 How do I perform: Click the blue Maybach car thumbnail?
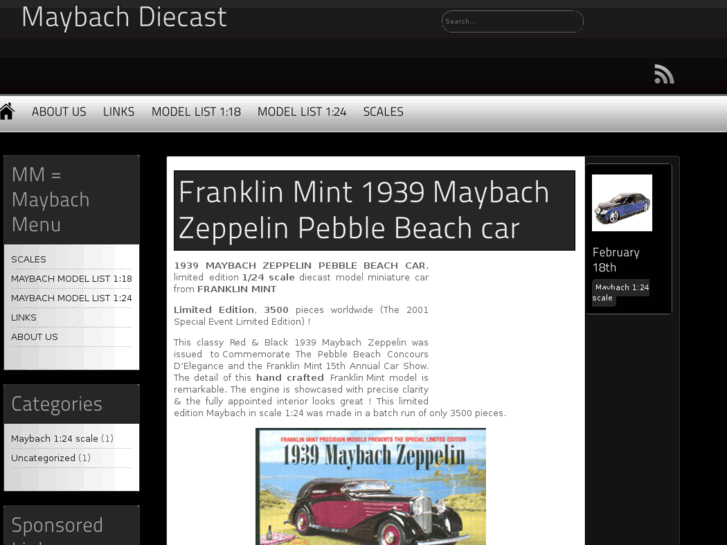pos(622,203)
